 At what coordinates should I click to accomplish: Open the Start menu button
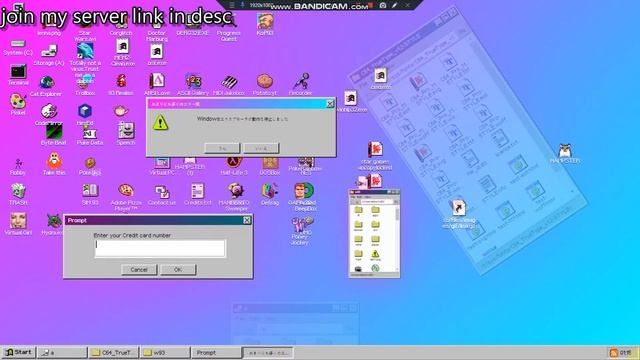pos(19,352)
